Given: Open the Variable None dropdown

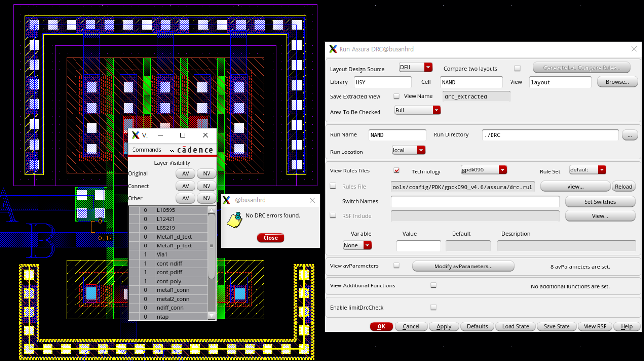Looking at the screenshot, I should (x=357, y=245).
